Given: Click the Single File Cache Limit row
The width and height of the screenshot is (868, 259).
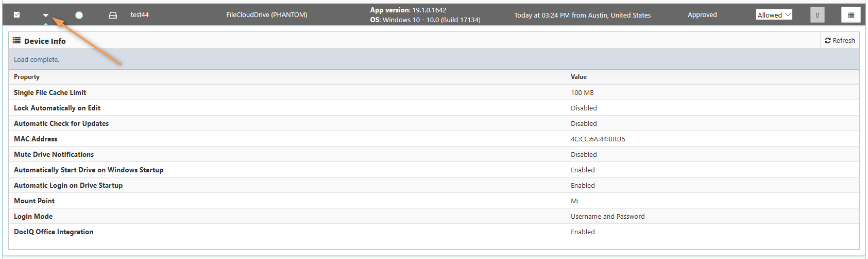Looking at the screenshot, I should [50, 92].
